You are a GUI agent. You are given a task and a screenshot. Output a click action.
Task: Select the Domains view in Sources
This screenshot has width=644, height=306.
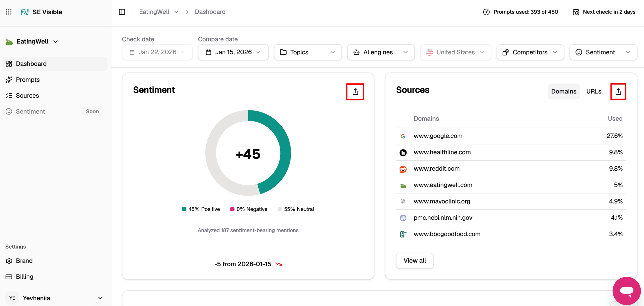tap(563, 91)
